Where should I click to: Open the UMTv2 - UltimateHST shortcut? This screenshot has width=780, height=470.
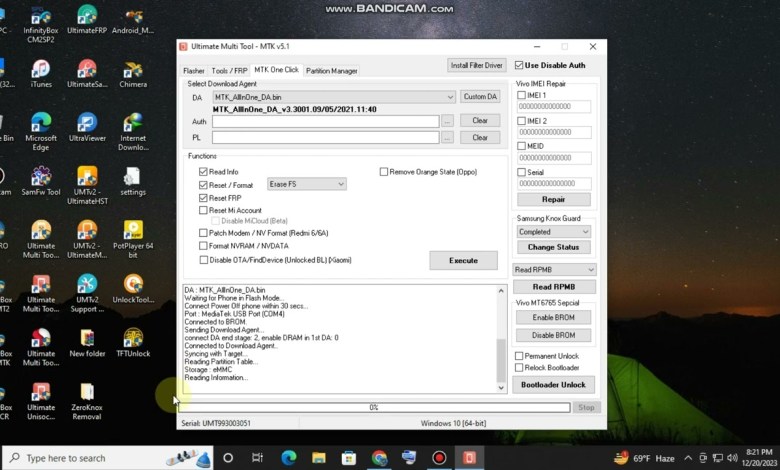point(87,185)
